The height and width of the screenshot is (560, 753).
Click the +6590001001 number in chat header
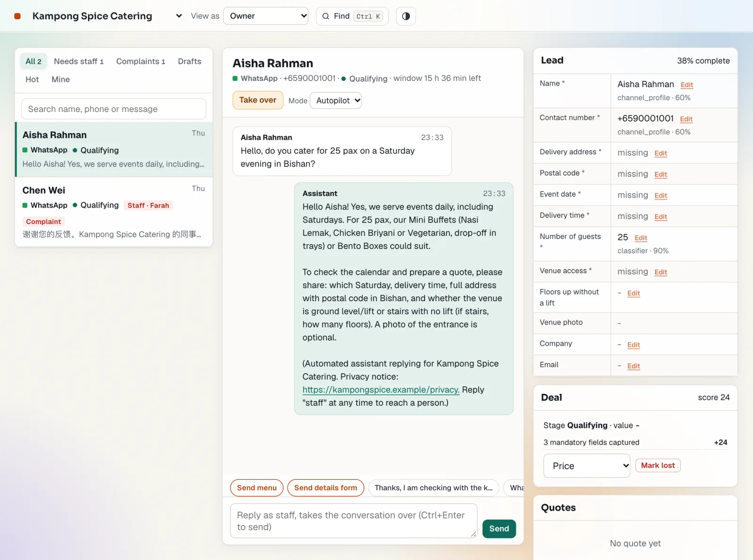[309, 78]
